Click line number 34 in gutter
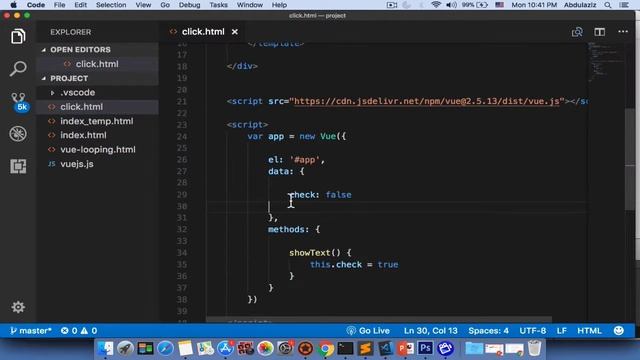640x360 pixels. coord(182,253)
